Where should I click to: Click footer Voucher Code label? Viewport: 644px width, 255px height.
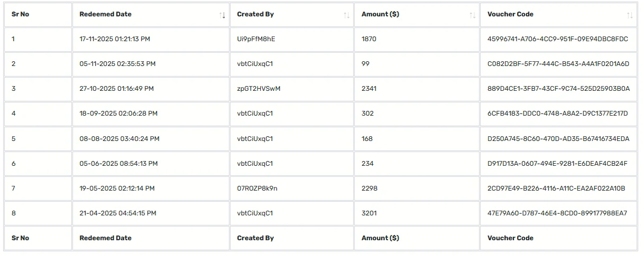coord(510,238)
